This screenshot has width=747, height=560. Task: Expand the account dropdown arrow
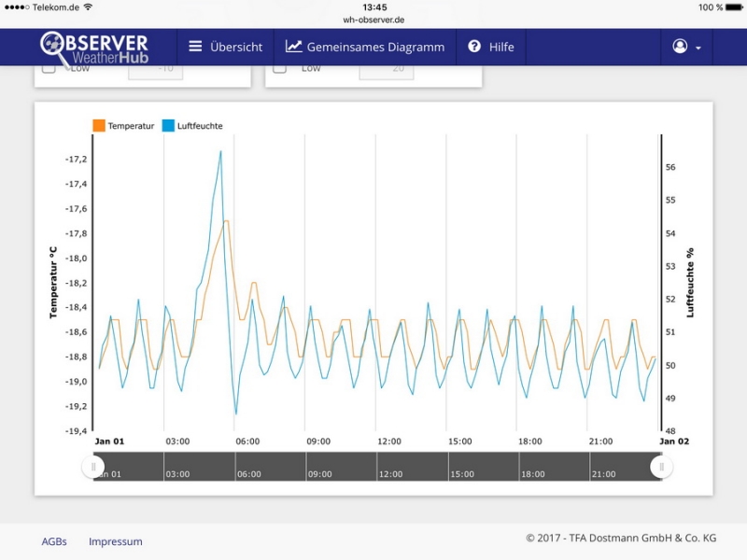coord(698,48)
